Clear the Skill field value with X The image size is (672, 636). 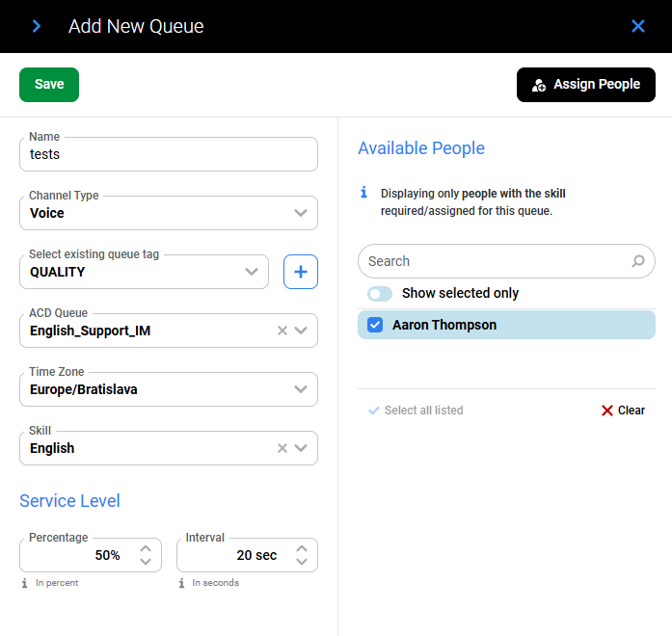(282, 448)
